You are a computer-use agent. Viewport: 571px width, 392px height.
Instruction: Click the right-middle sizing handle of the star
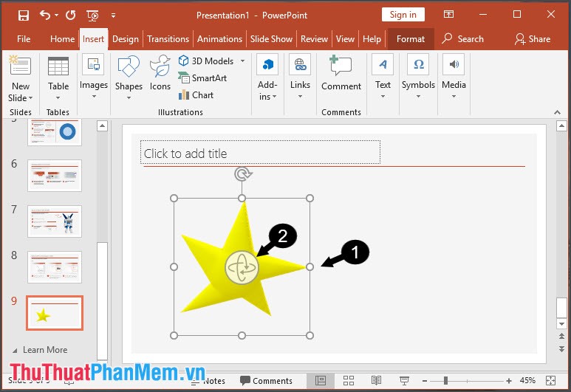tap(310, 267)
